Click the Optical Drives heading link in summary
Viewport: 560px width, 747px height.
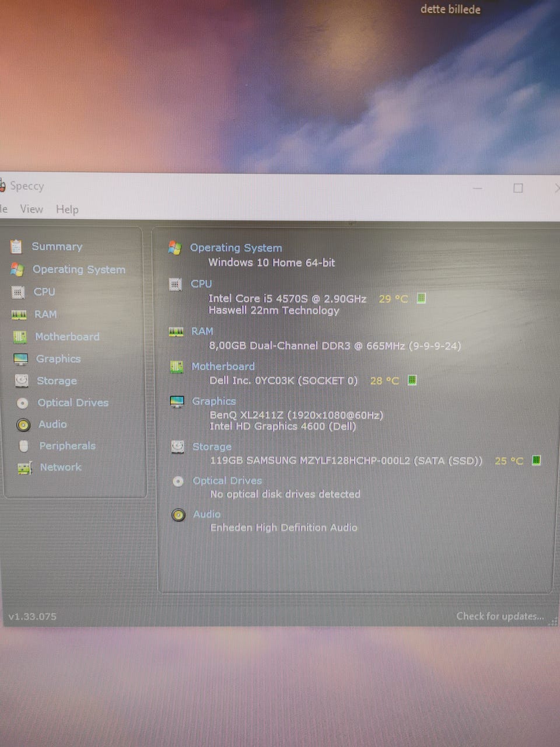click(x=228, y=480)
